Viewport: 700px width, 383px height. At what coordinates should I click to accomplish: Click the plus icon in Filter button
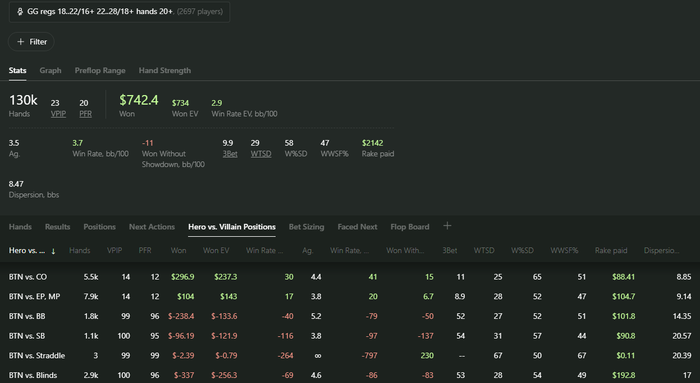point(21,42)
